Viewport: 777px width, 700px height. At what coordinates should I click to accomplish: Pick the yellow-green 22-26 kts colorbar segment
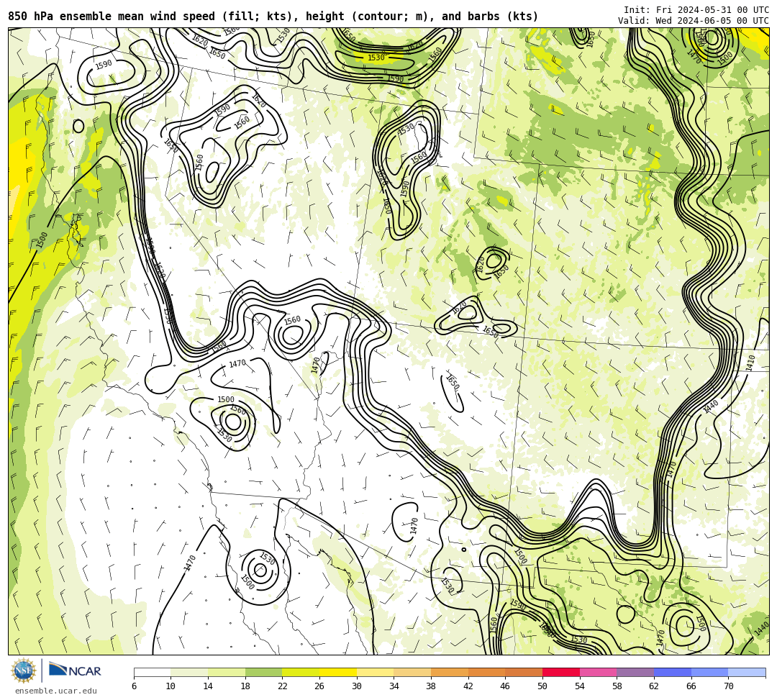301,672
